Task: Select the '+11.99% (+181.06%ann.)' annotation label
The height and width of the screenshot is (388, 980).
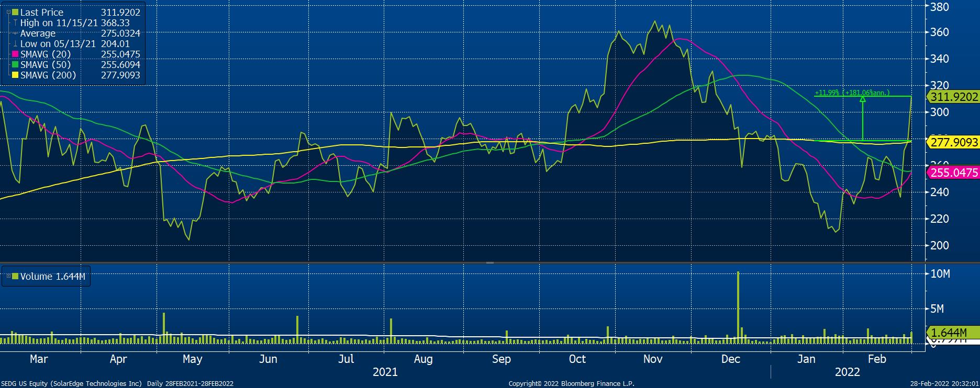Action: point(852,93)
